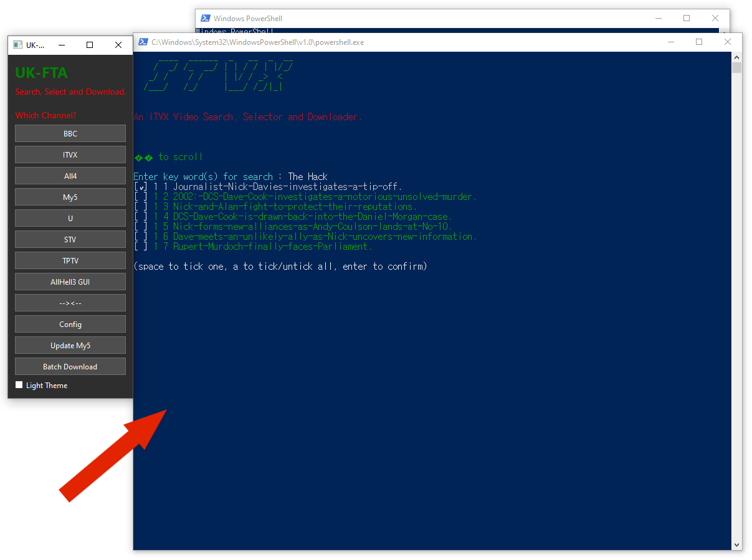Maximize the powershell.exe front window
This screenshot has height=560, width=752.
[x=699, y=42]
